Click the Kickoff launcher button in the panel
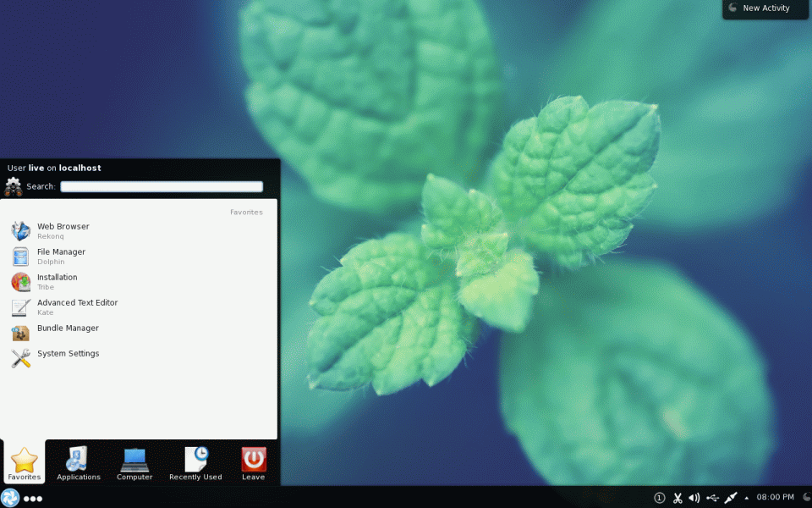Image resolution: width=812 pixels, height=508 pixels. pos(10,498)
